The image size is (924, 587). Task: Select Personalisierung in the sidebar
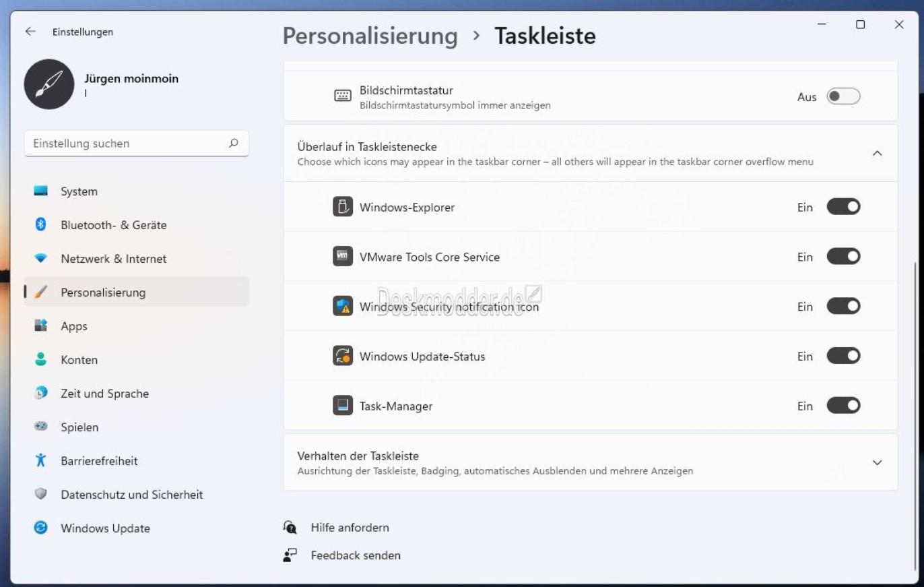tap(137, 292)
